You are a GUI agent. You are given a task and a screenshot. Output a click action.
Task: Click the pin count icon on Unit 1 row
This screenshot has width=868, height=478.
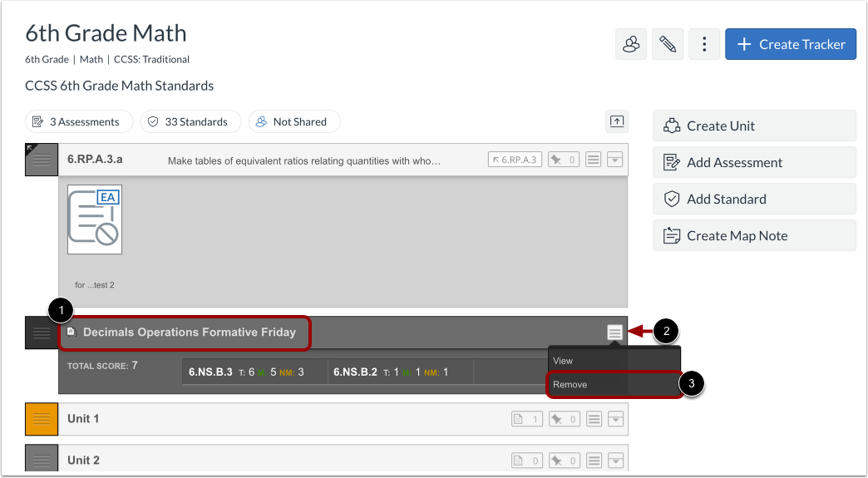(564, 419)
